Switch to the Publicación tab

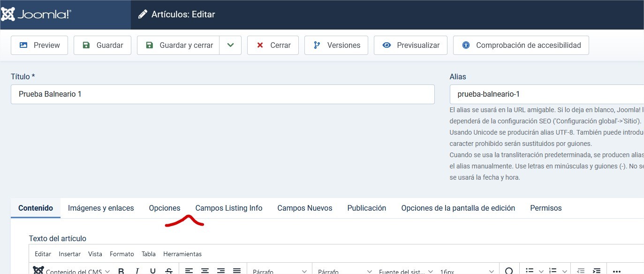click(367, 208)
